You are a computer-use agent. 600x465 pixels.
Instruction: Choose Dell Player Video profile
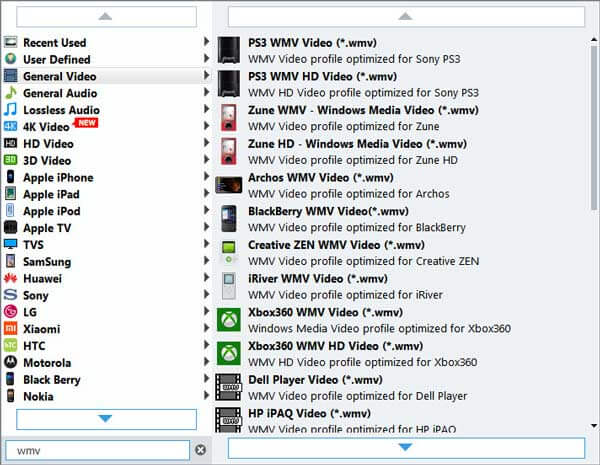pyautogui.click(x=401, y=387)
